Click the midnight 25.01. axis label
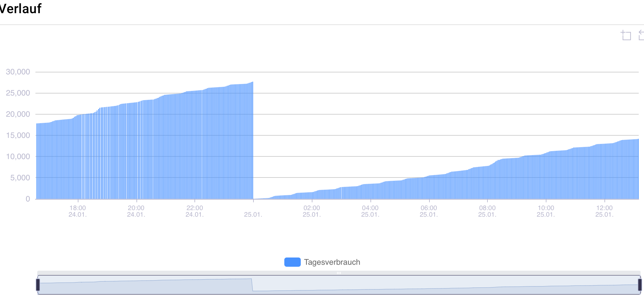 [253, 214]
